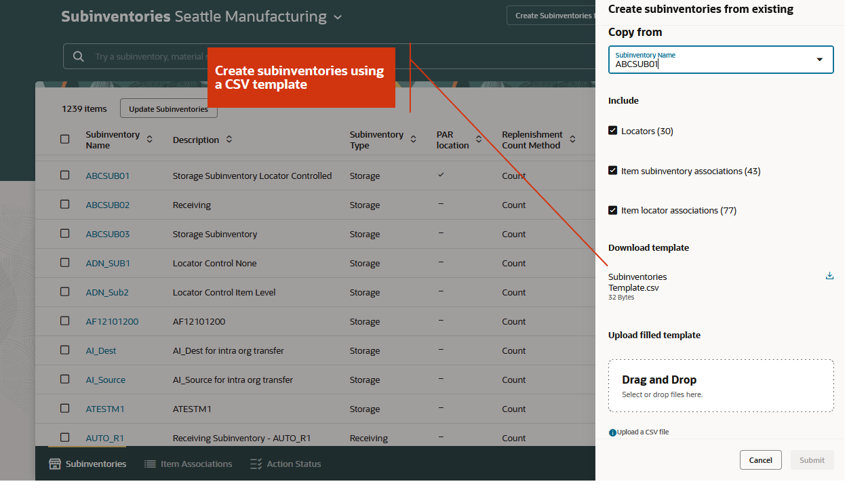Viewport: 868px width, 488px height.
Task: Sort the Description column
Action: [x=229, y=140]
